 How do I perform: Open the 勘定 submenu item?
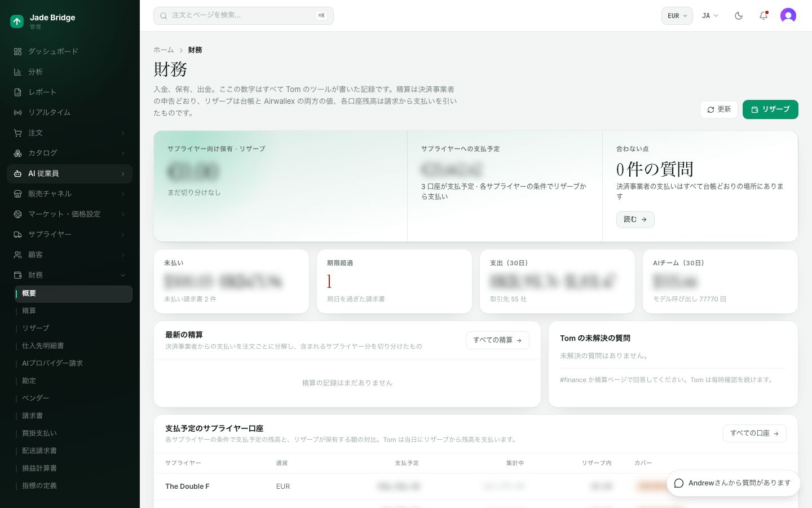73,380
